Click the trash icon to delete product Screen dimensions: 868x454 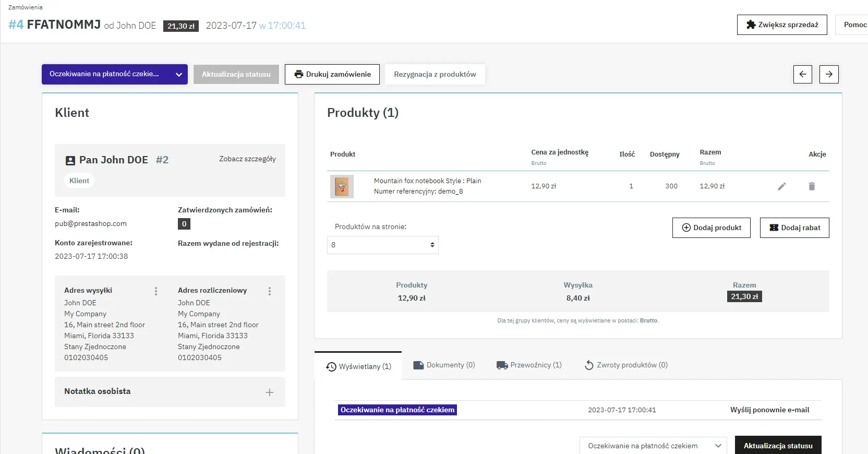(812, 186)
